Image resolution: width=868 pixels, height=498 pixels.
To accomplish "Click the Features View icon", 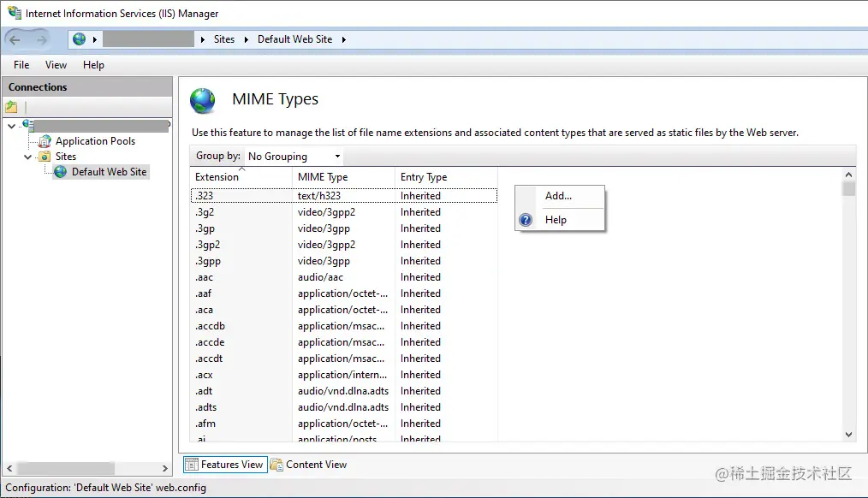I will [191, 465].
